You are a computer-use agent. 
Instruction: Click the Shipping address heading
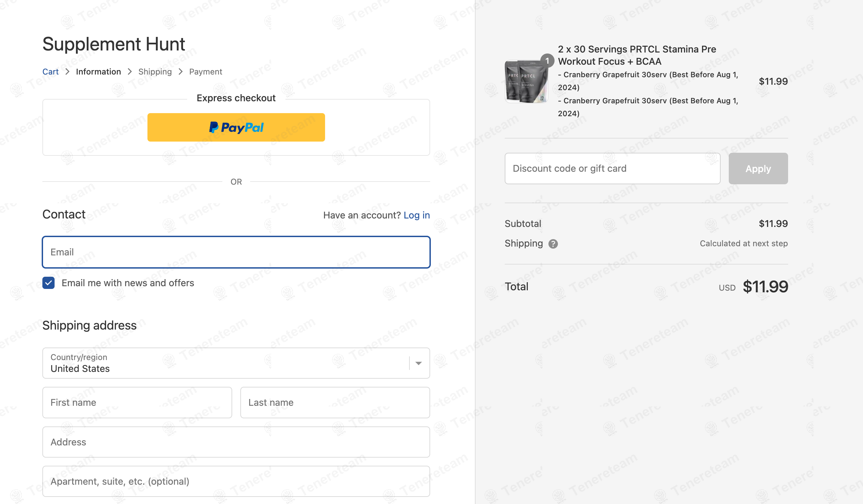coord(89,325)
